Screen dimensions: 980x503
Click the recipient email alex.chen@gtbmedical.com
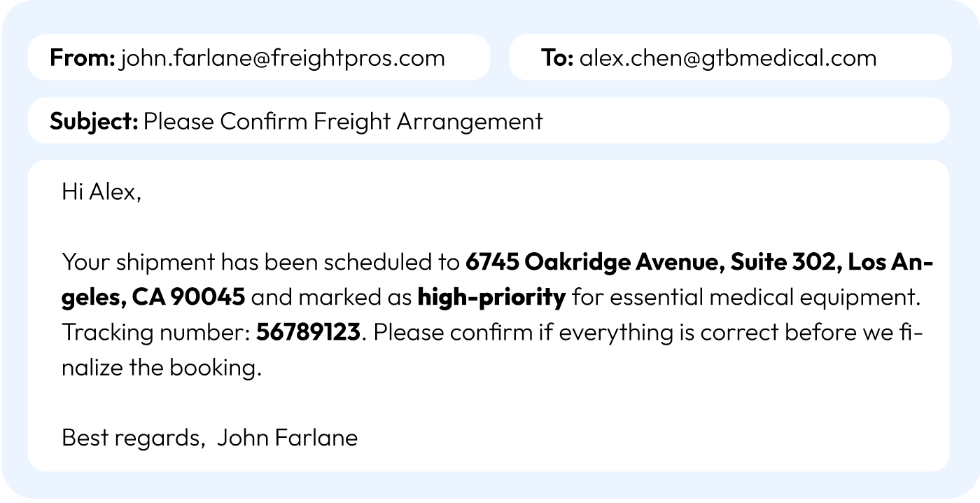point(728,57)
